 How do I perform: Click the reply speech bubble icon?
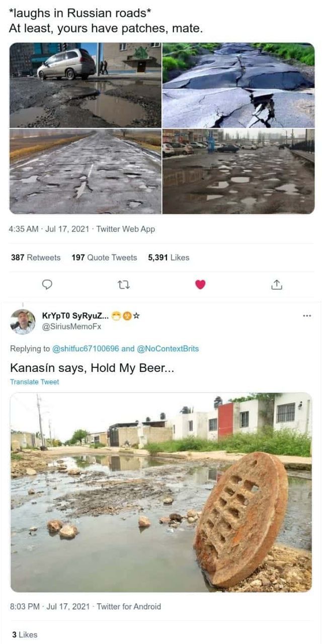47,285
